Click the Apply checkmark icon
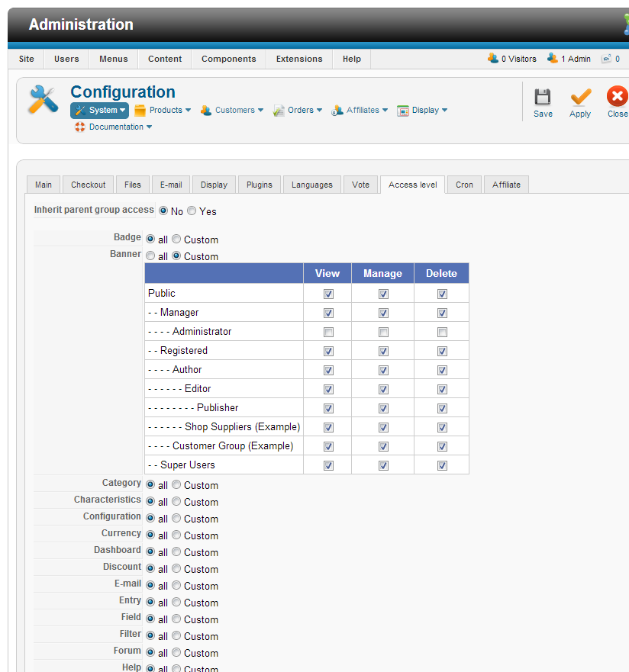Image resolution: width=629 pixels, height=672 pixels. tap(581, 97)
